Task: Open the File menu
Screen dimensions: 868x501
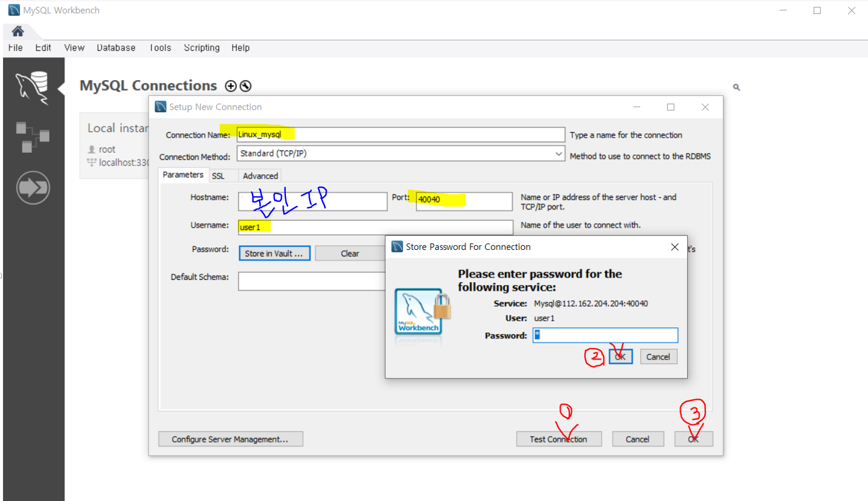Action: [x=16, y=48]
